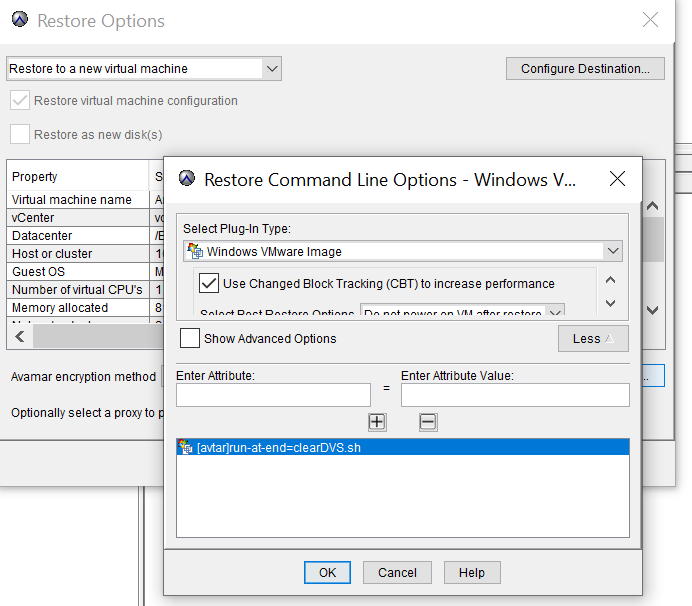This screenshot has height=606, width=692.
Task: Click the Configure Destination button
Action: [585, 68]
